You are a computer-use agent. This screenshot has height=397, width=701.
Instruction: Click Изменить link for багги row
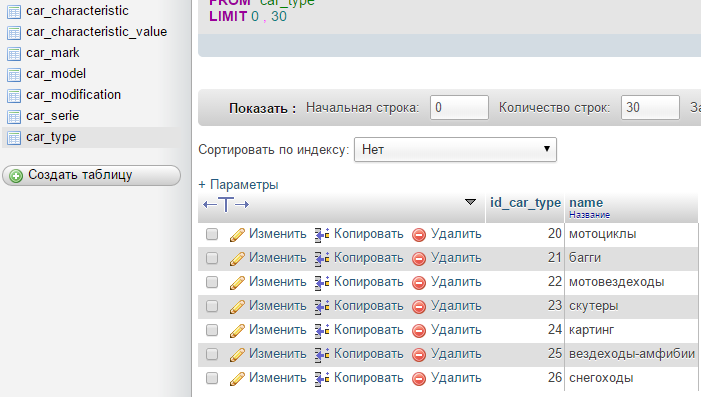point(278,258)
